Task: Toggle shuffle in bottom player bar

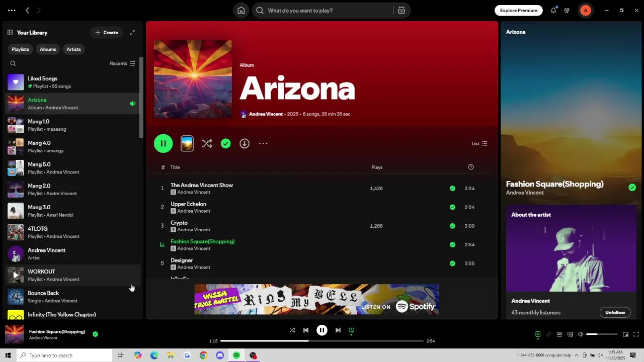Action: coord(292,330)
